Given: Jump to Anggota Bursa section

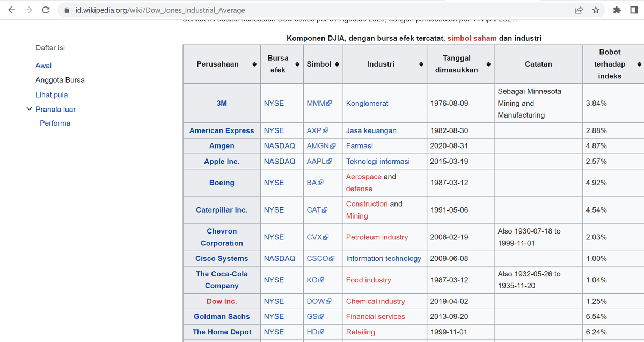Looking at the screenshot, I should click(60, 80).
